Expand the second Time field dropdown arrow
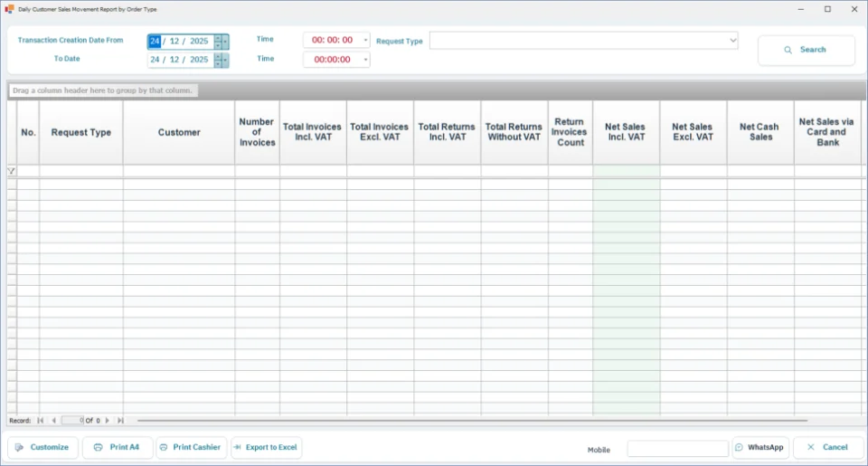This screenshot has width=868, height=466. click(365, 60)
